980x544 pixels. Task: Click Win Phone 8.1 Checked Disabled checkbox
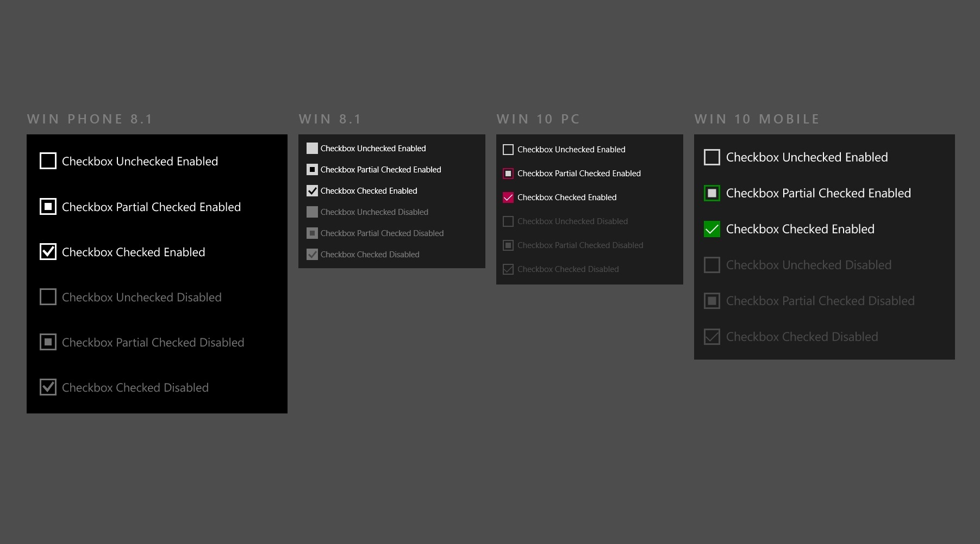click(48, 387)
